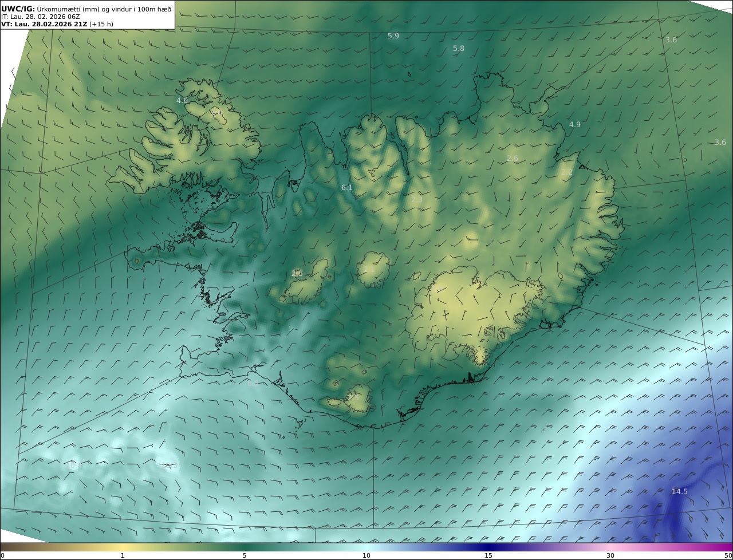Click the colorbar tick label '50'

tap(728, 555)
